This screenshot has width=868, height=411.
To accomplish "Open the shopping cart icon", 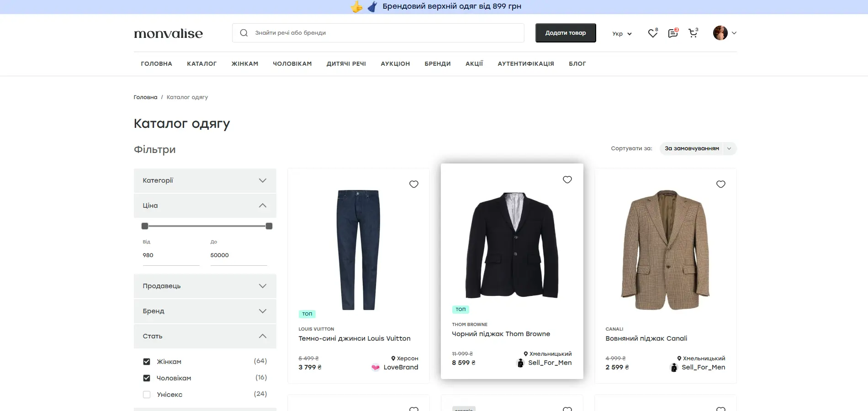I will 693,33.
